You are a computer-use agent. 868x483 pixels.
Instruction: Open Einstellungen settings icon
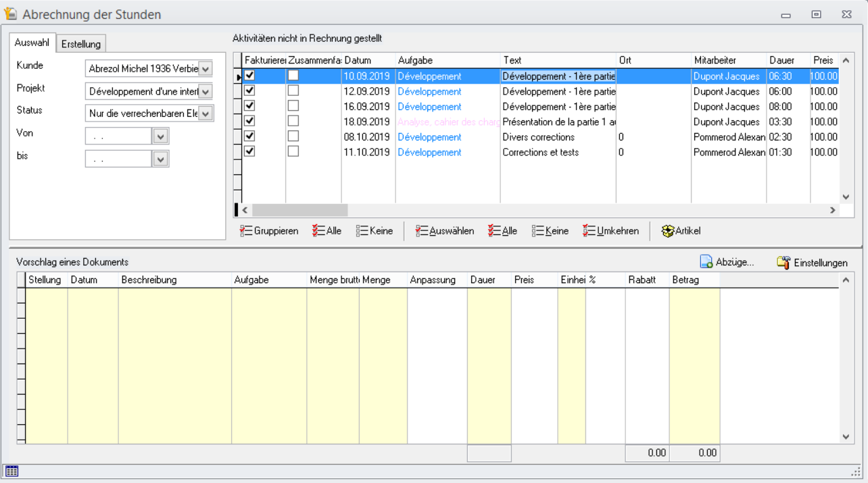[x=783, y=262]
